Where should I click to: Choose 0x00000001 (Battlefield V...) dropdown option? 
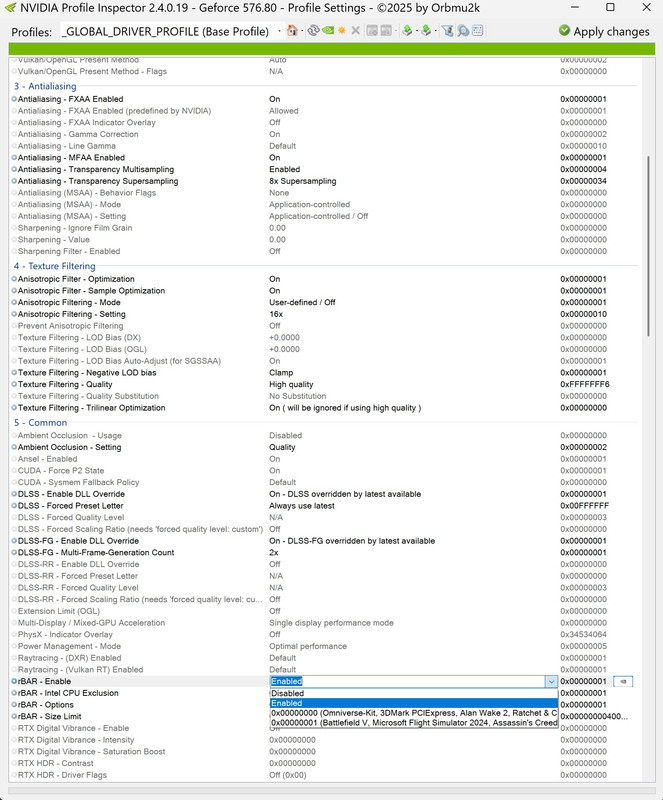click(x=414, y=722)
